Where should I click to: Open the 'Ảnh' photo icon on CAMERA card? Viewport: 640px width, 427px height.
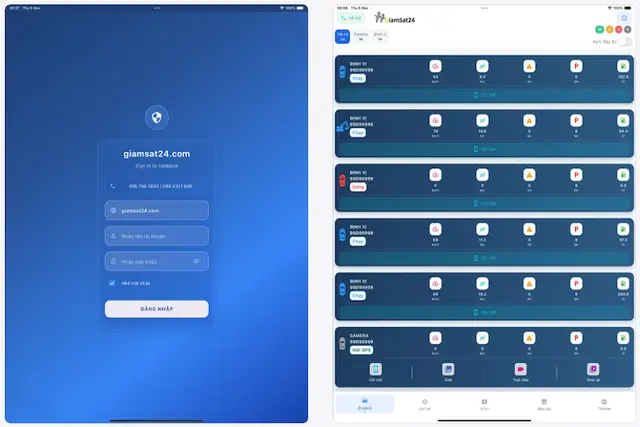point(448,369)
